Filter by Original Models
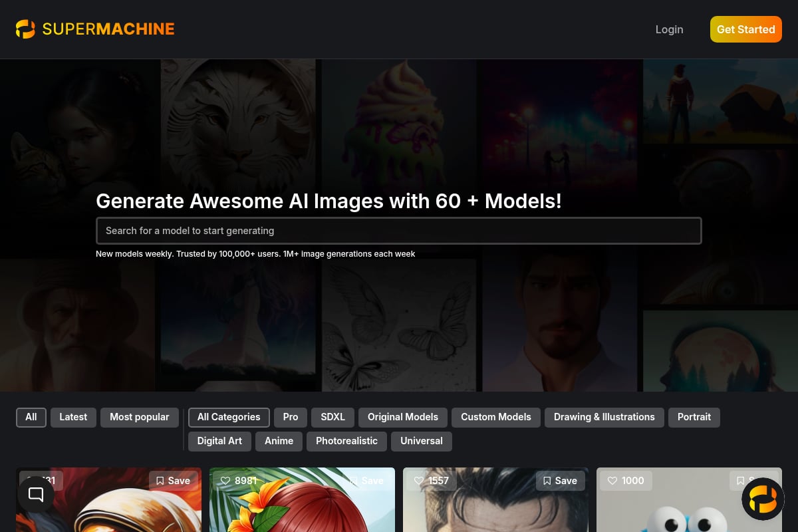The image size is (798, 532). [x=403, y=418]
